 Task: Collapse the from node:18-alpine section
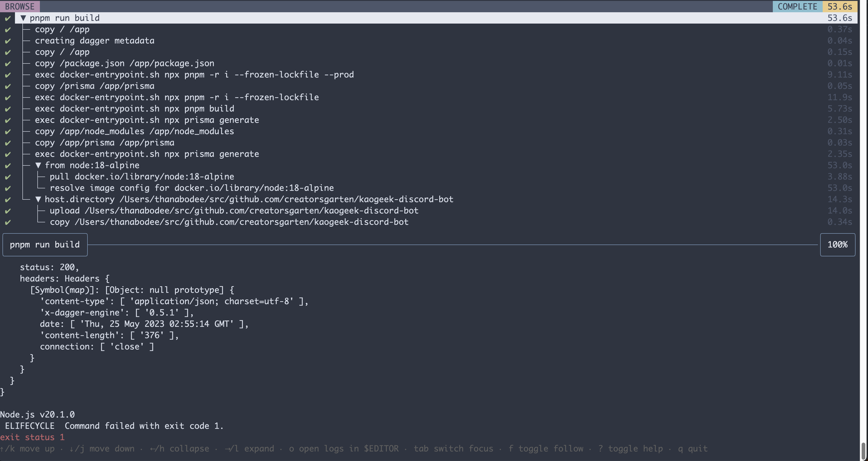(38, 165)
